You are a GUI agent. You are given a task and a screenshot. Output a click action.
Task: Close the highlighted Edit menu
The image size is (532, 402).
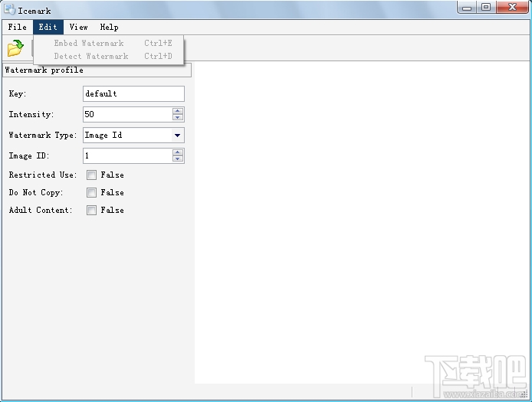click(48, 27)
